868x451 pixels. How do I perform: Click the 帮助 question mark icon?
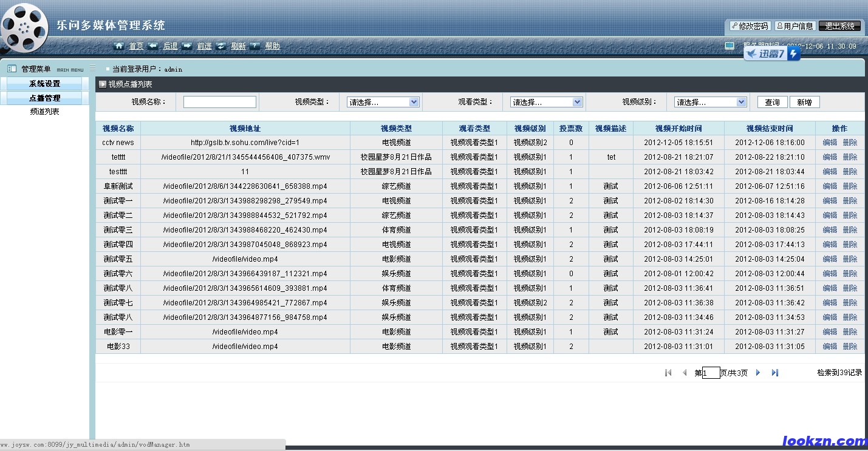pos(255,46)
